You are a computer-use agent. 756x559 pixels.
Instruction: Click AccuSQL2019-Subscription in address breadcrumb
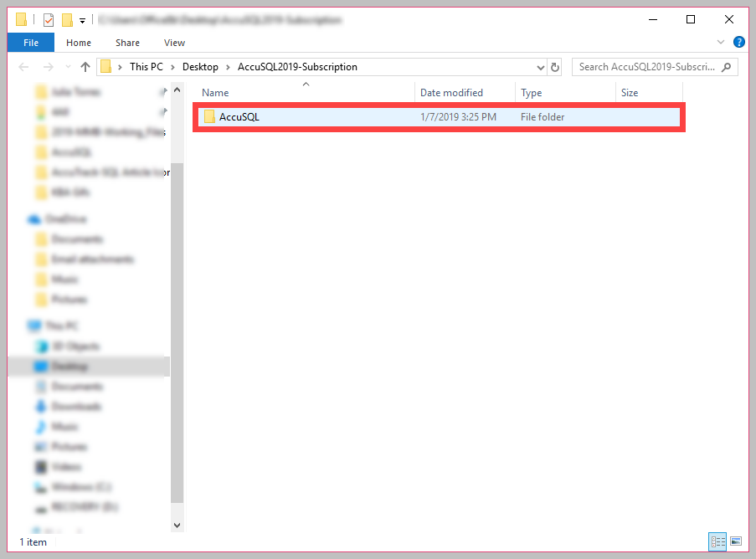point(297,67)
